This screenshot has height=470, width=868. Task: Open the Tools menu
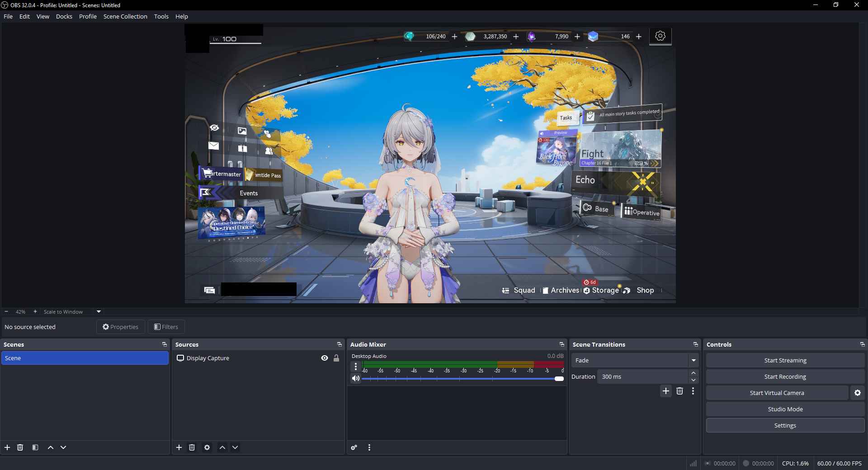(161, 16)
